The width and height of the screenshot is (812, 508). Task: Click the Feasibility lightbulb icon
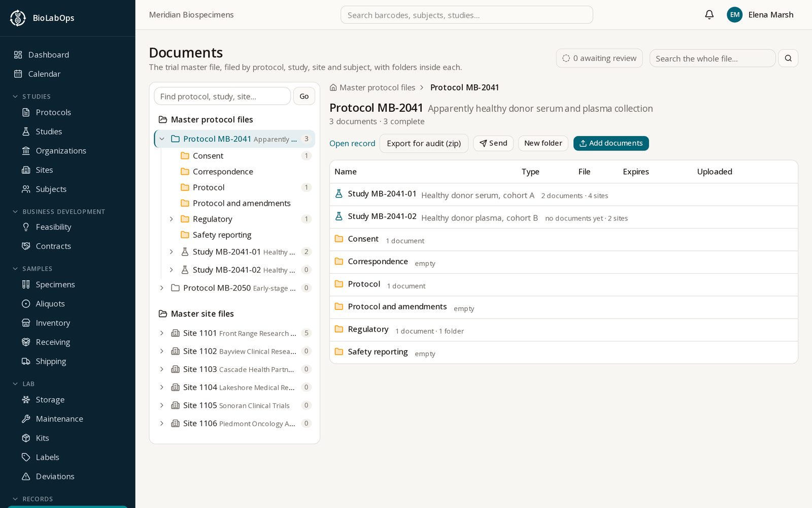tap(26, 227)
